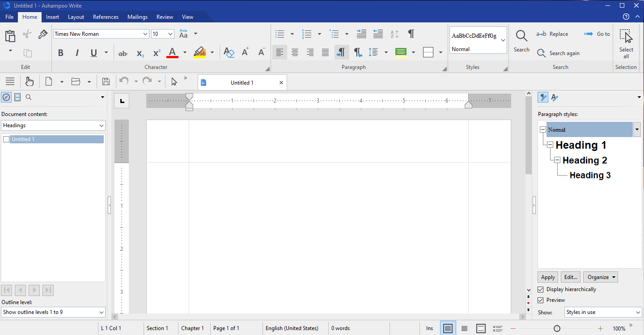Open the Times New Roman font dropdown
Screen dimensions: 644x335
145,34
